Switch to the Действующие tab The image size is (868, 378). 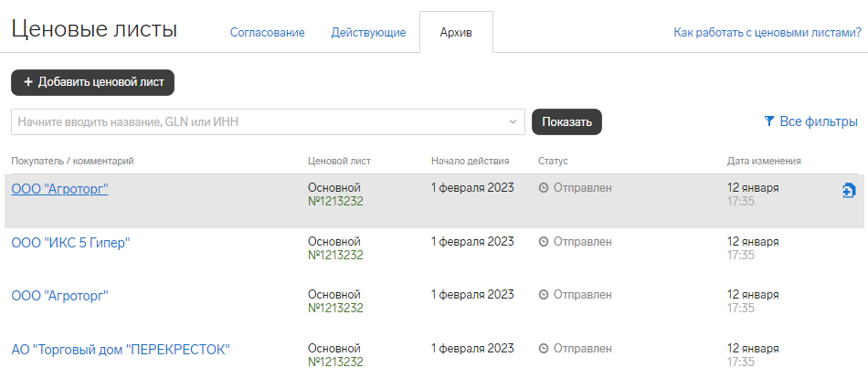click(x=369, y=33)
